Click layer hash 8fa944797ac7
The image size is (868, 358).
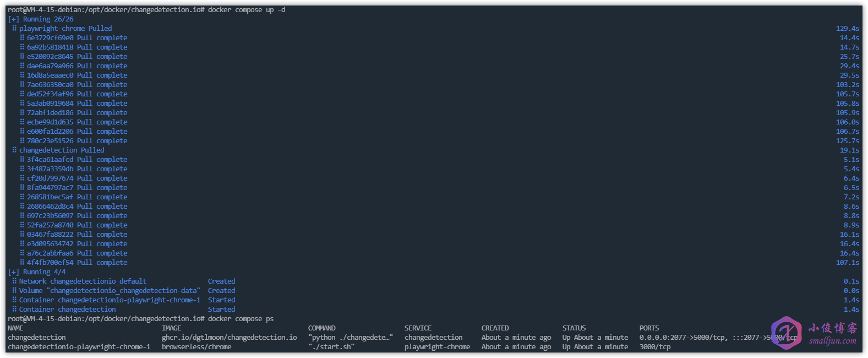coord(50,188)
